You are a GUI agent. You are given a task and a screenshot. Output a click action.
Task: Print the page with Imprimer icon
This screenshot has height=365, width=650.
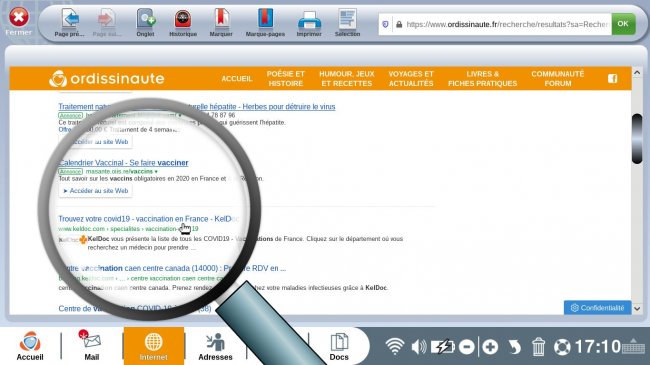[309, 20]
